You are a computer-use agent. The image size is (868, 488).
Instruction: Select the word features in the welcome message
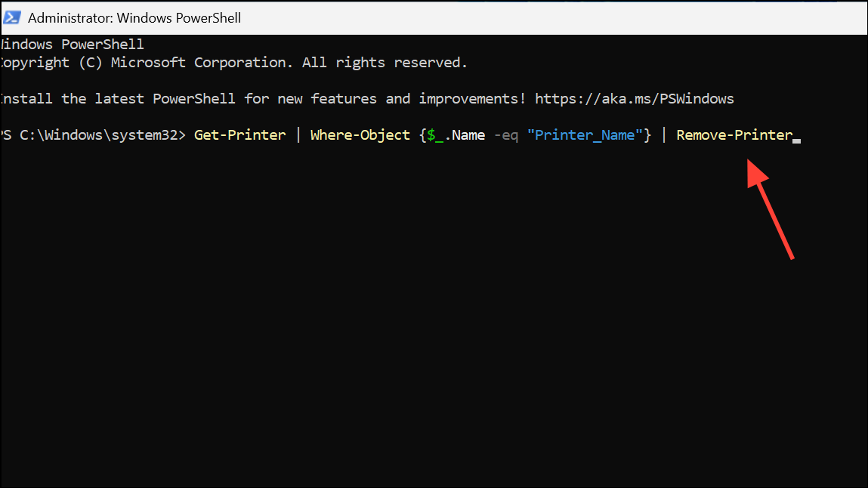344,98
